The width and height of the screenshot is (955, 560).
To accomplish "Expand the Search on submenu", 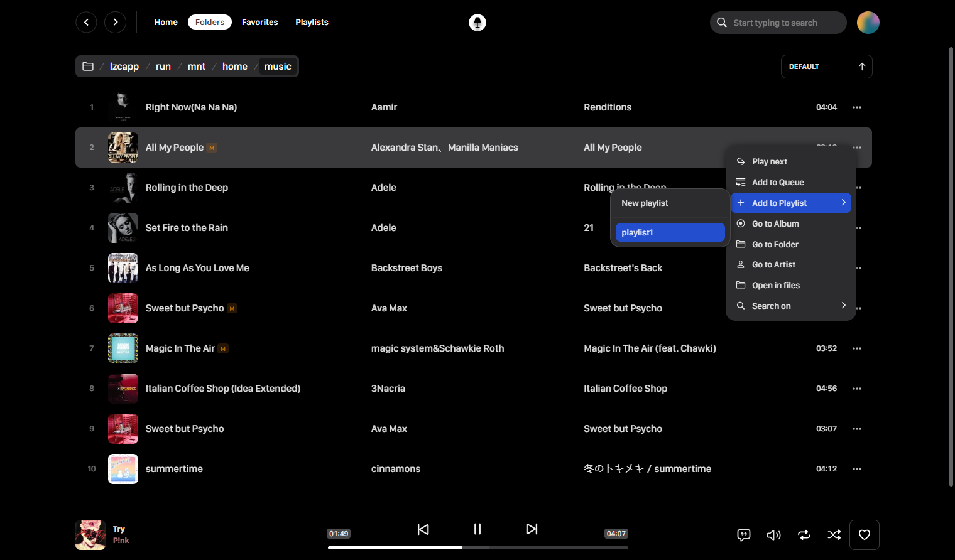I will click(x=791, y=306).
